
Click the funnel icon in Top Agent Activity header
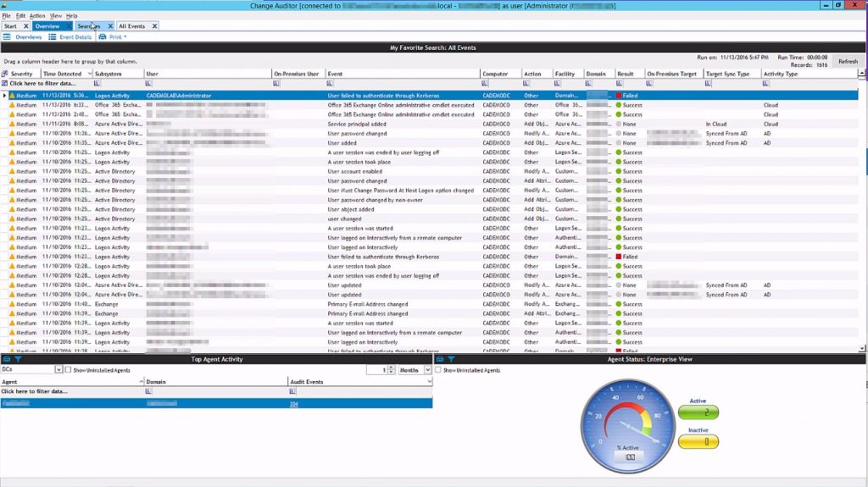point(18,359)
